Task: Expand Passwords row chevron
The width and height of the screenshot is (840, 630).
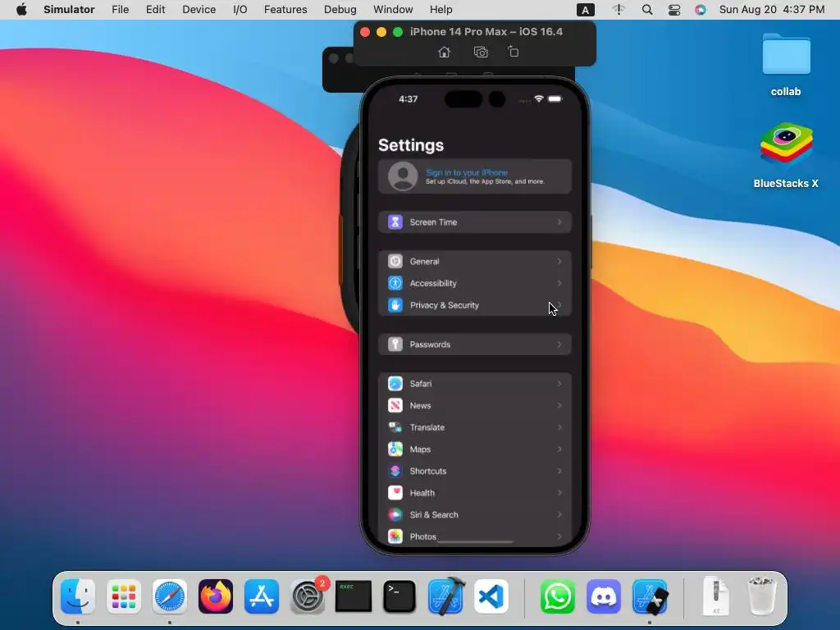Action: [559, 345]
